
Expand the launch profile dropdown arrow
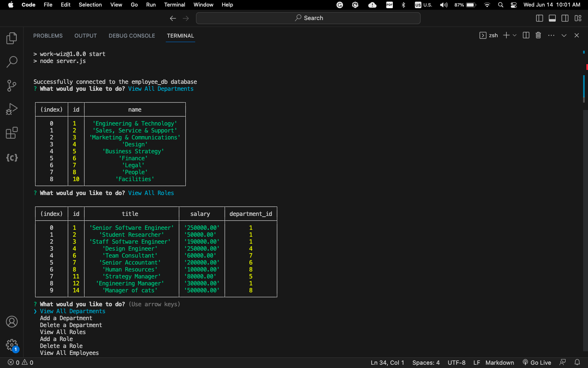[514, 36]
